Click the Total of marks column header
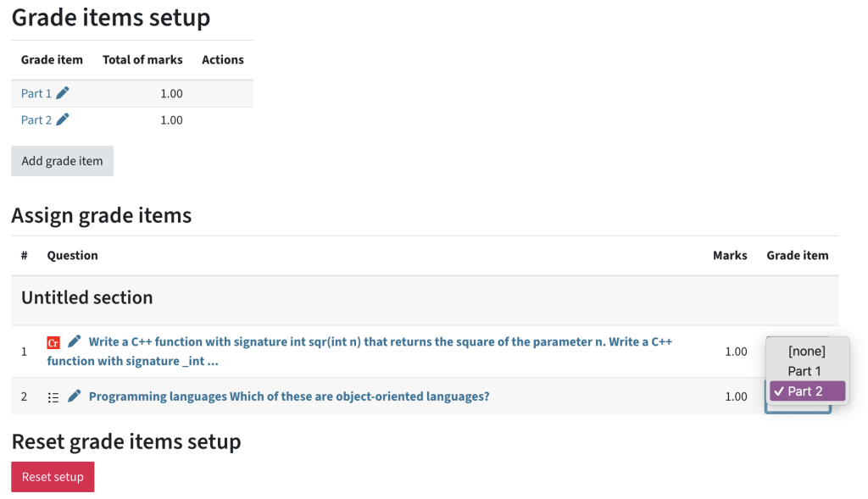This screenshot has height=499, width=868. pyautogui.click(x=142, y=60)
